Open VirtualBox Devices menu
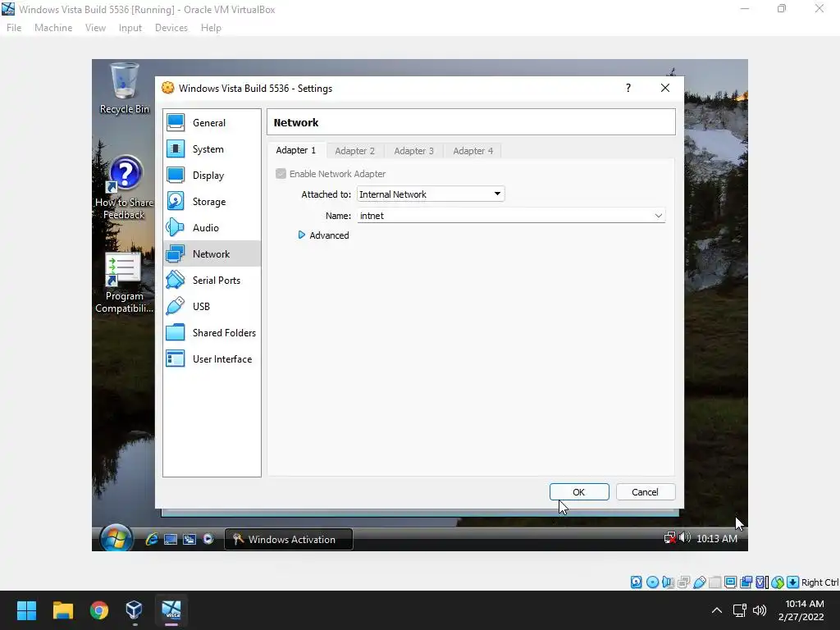 coord(171,28)
